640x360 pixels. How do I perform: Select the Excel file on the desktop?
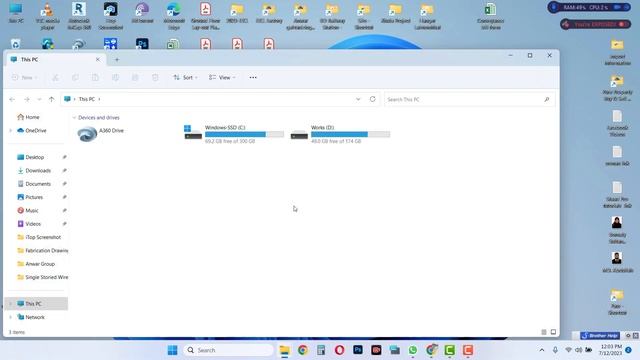[490, 16]
